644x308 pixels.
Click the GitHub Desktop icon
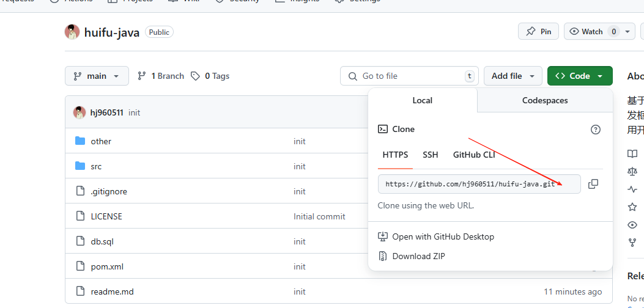tap(383, 237)
